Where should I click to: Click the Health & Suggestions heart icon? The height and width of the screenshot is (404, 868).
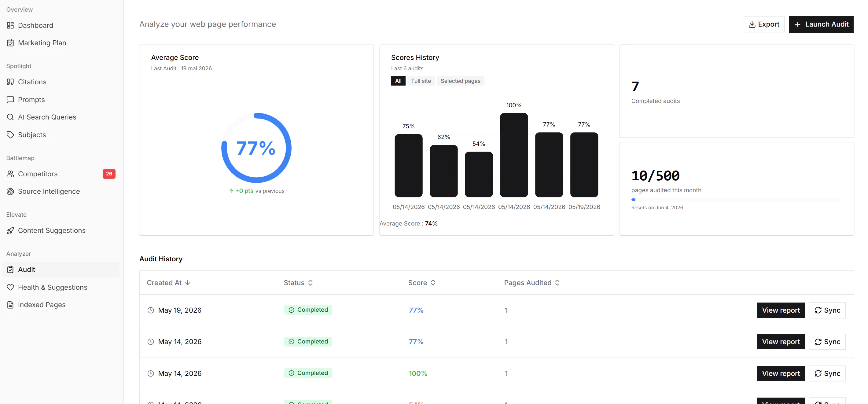point(10,288)
